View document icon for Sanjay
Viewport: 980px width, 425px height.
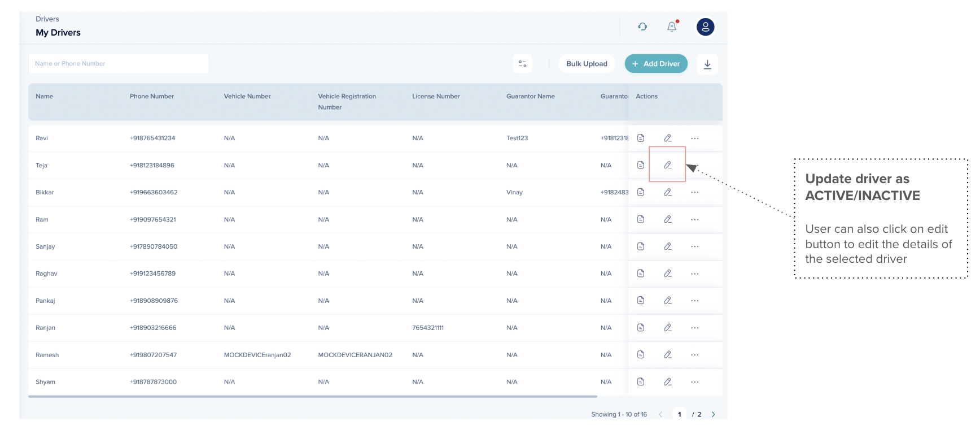pos(641,246)
